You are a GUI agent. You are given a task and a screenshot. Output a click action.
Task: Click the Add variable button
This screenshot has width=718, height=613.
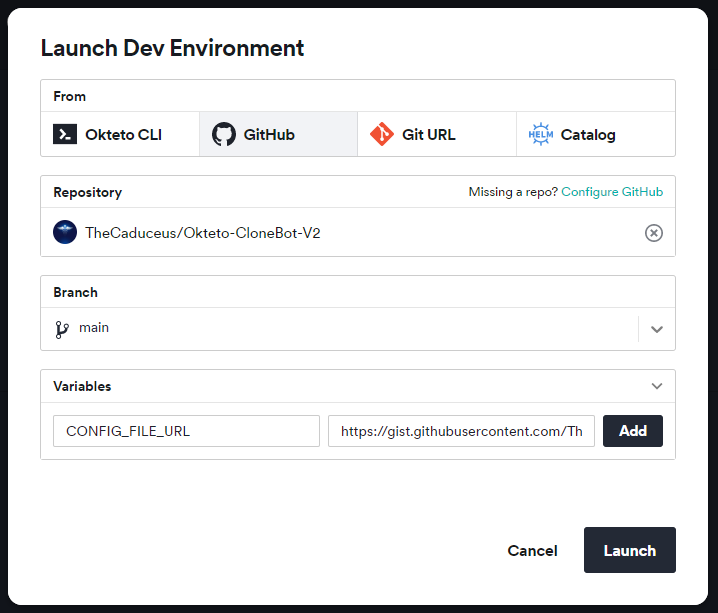click(x=632, y=431)
